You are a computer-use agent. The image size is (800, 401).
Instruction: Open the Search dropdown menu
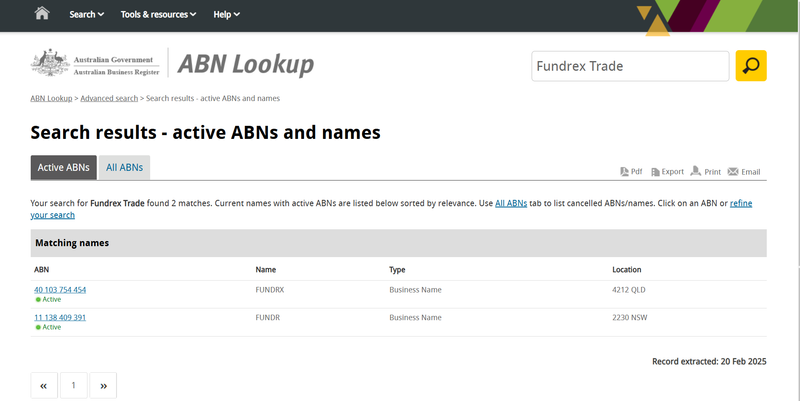point(86,15)
